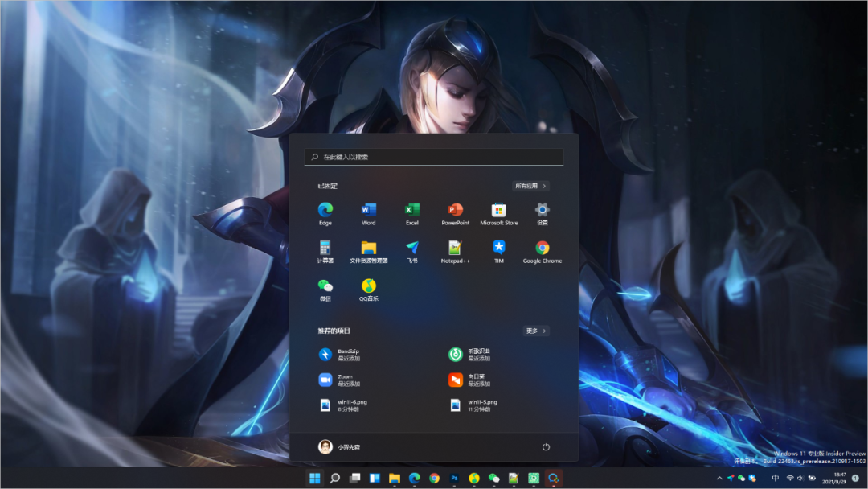The image size is (868, 489).
Task: Open Photoshop from the taskbar
Action: click(454, 479)
